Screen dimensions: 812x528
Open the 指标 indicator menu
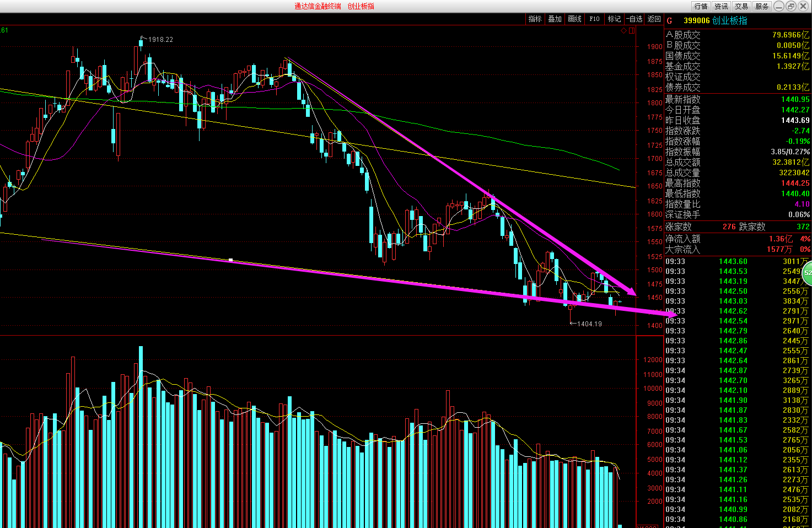535,19
